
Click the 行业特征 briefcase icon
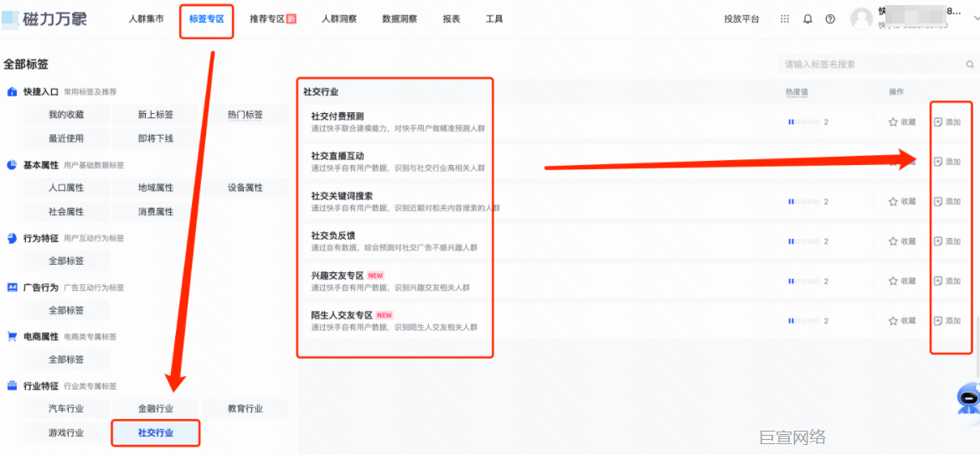coord(11,385)
